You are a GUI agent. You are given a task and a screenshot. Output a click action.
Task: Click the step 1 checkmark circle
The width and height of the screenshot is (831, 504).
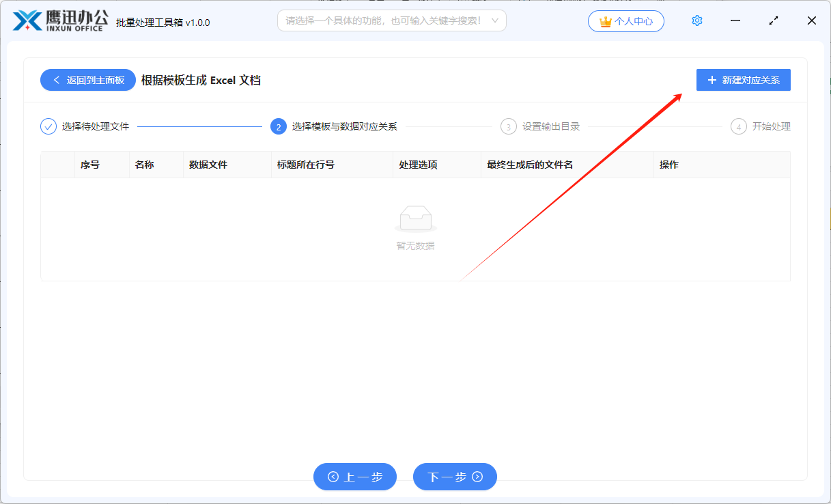(48, 126)
